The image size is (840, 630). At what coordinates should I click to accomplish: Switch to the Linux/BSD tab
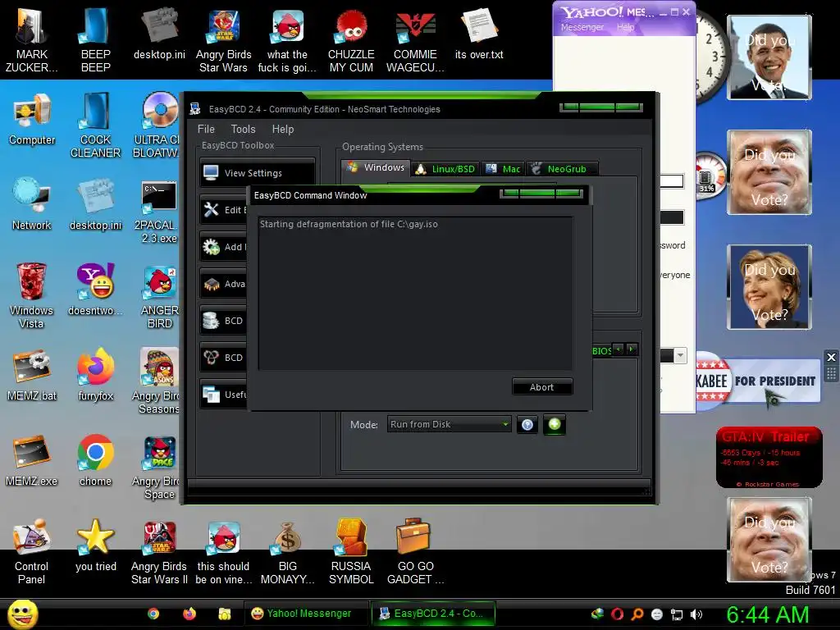pos(445,169)
